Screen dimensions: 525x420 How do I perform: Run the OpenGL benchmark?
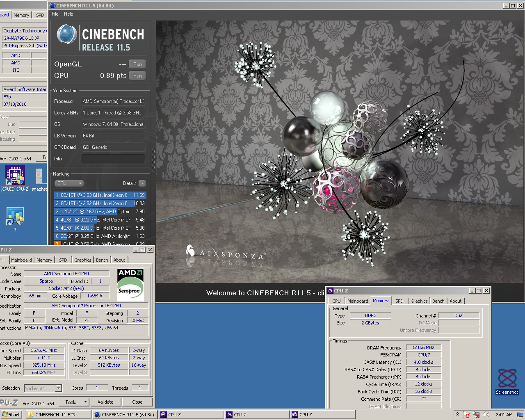coord(137,64)
